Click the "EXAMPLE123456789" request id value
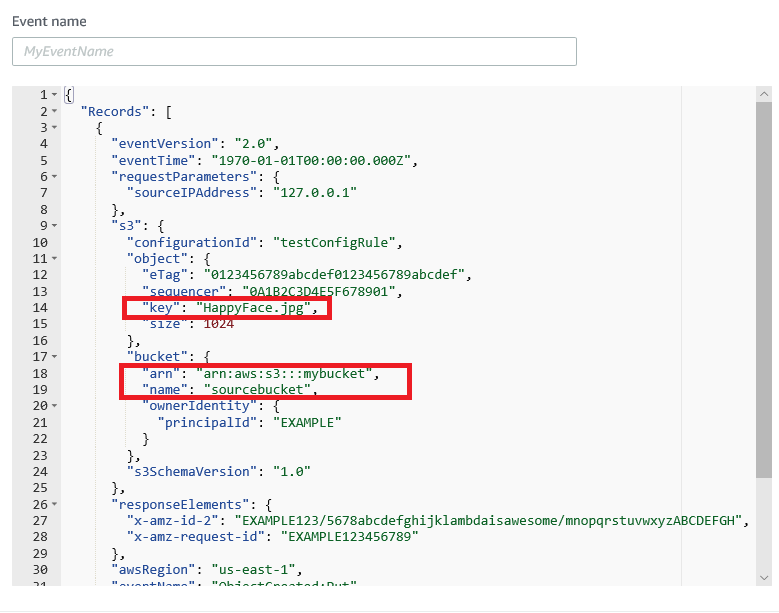This screenshot has height=613, width=779. tap(346, 536)
